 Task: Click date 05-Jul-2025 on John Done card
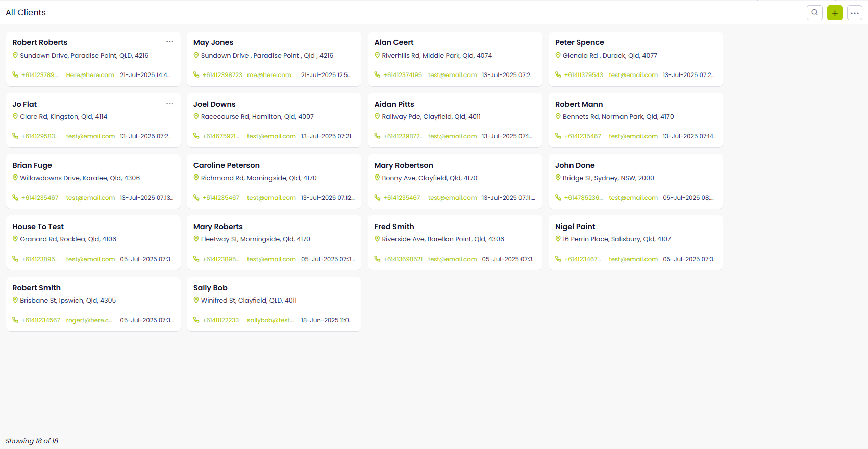point(688,198)
